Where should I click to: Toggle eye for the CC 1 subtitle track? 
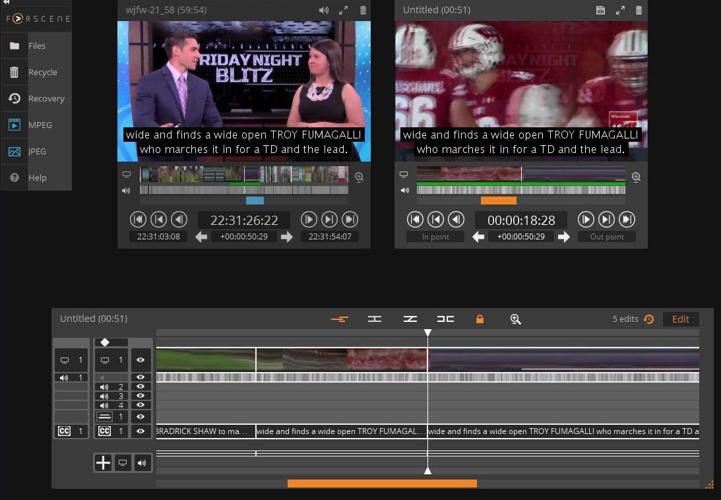[x=140, y=431]
